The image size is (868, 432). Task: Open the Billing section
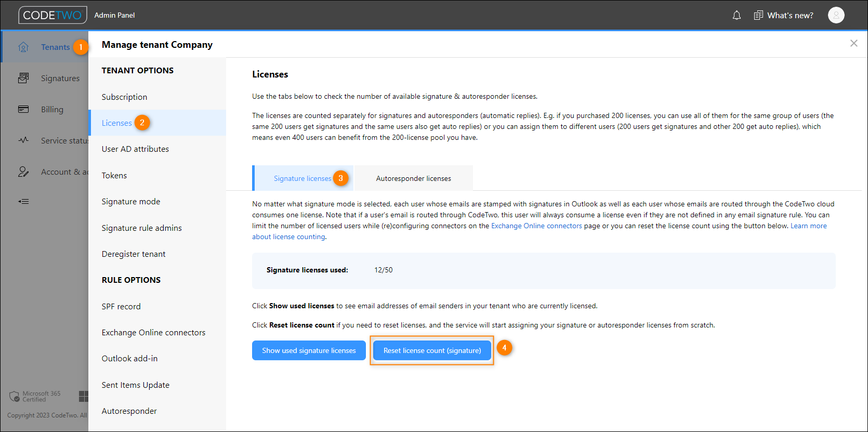[52, 110]
